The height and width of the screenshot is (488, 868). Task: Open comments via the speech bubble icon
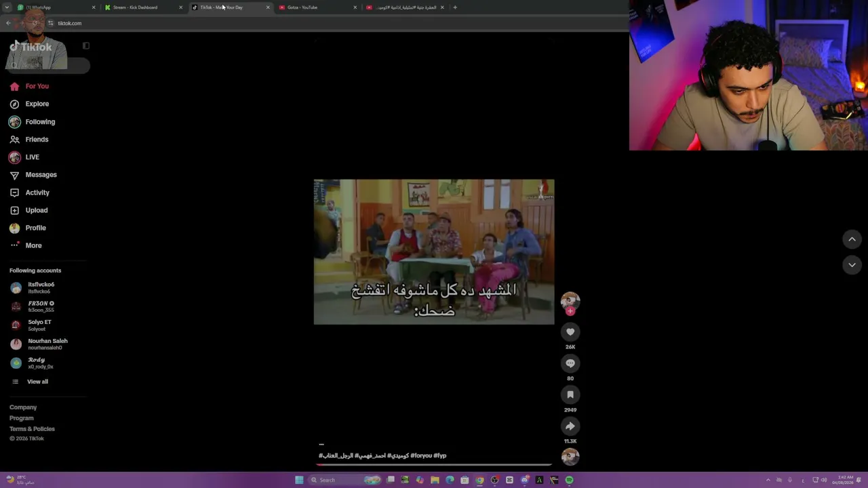pos(570,363)
